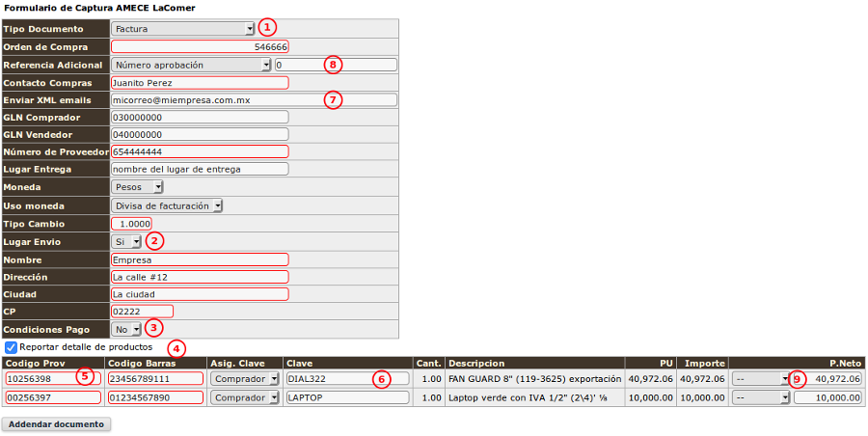Screen dimensions: 868x436
Task: Click the Referencia Adicional value field containing 0
Action: point(336,65)
